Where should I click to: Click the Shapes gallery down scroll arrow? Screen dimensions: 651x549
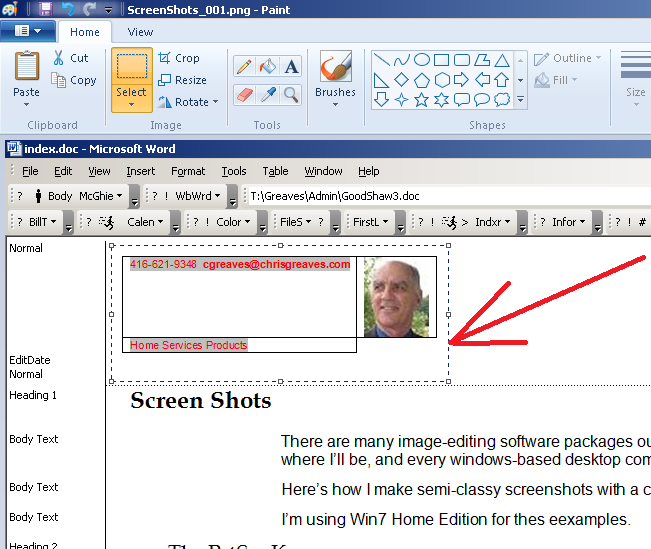pos(520,80)
